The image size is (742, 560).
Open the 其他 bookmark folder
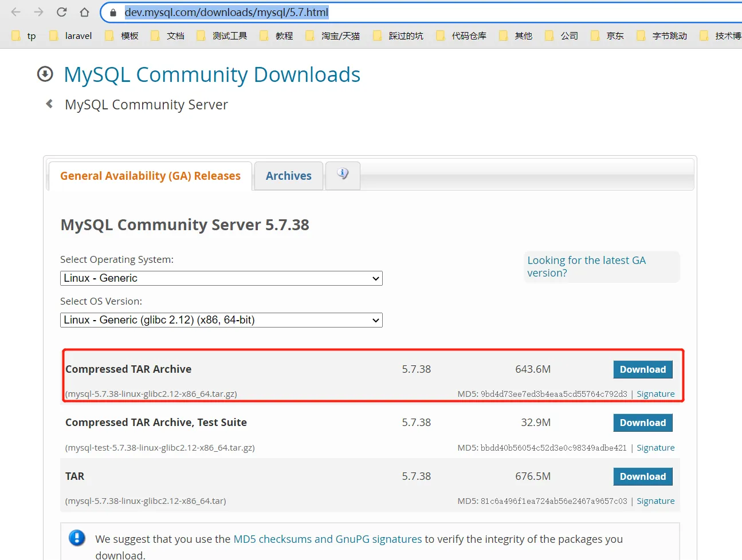click(516, 36)
